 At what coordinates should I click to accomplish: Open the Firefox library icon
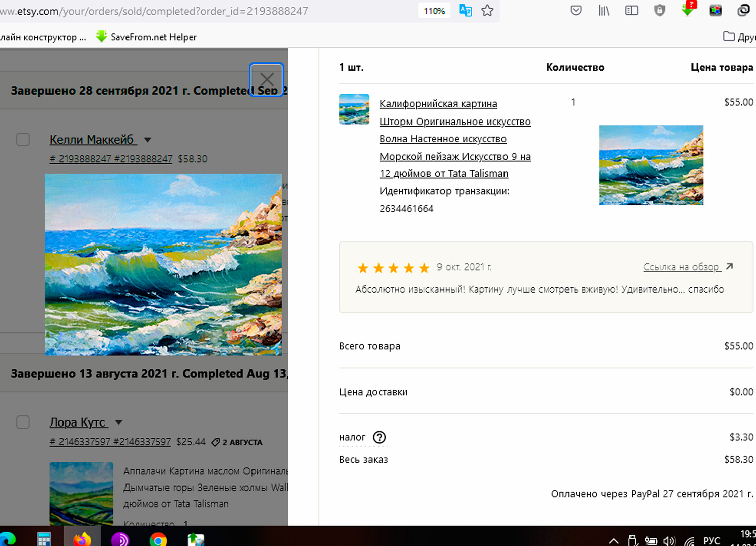pos(604,11)
